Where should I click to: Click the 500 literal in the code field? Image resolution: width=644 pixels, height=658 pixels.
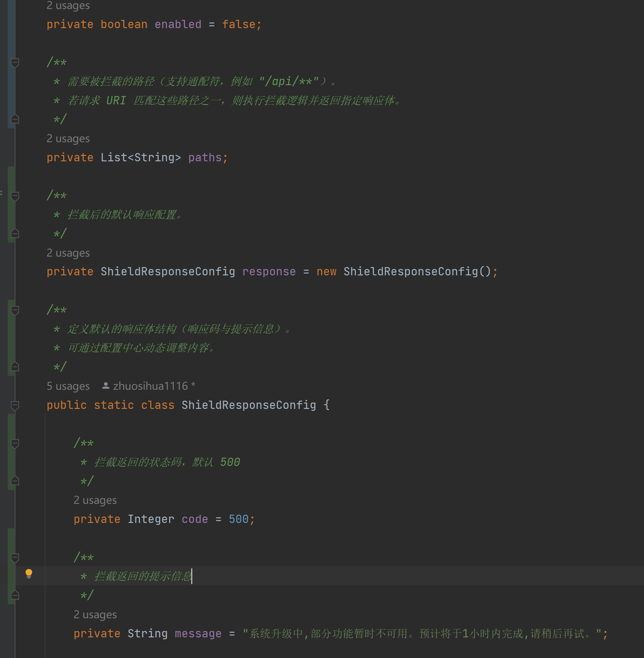coord(239,519)
